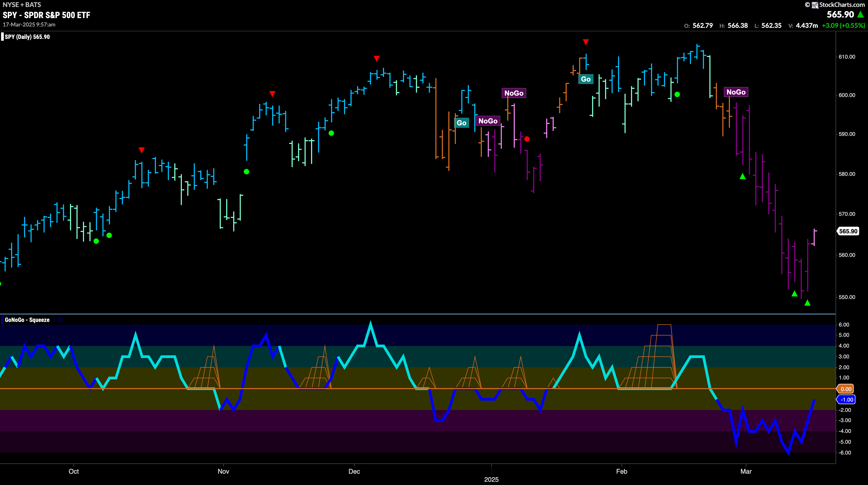Click the Go label in late December
The image size is (868, 485).
462,123
